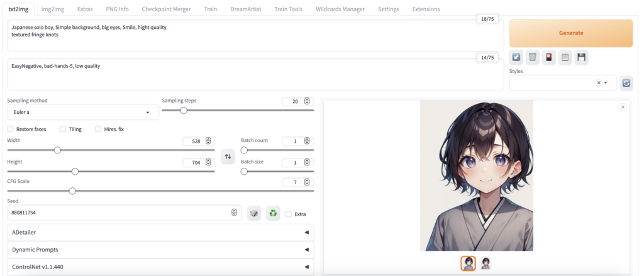Open the Sampling method dropdown
The width and height of the screenshot is (644, 276).
pos(82,112)
